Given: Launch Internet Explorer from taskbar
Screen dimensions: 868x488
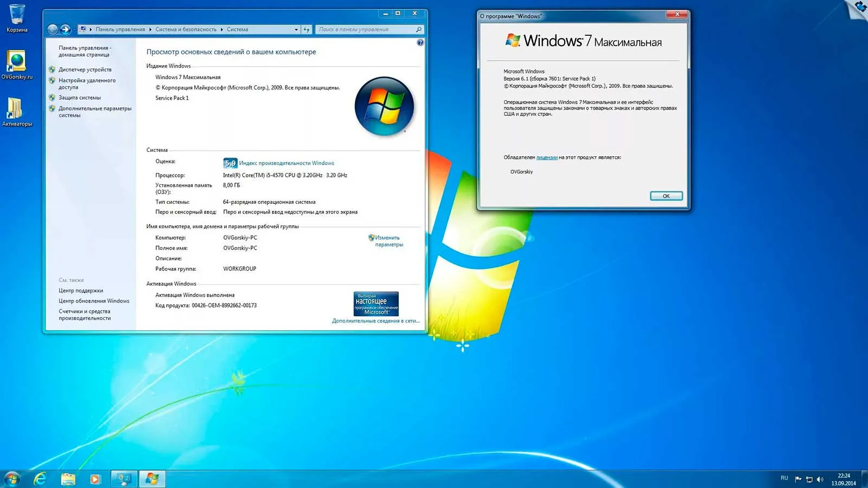Looking at the screenshot, I should coord(40,479).
